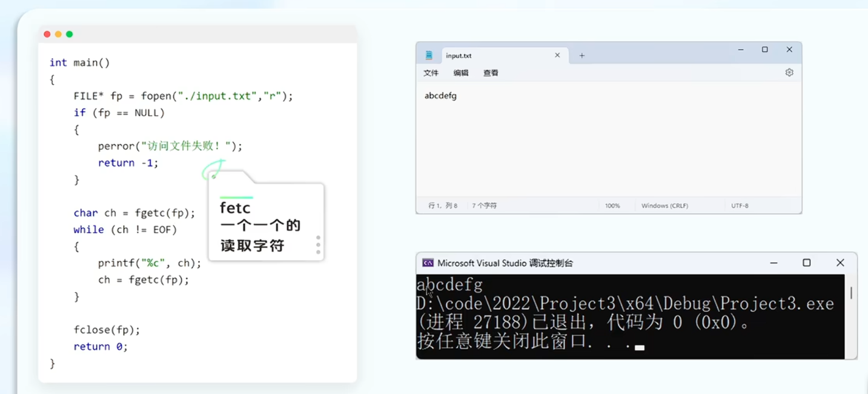Click the fclose(fp); code line

(x=107, y=330)
